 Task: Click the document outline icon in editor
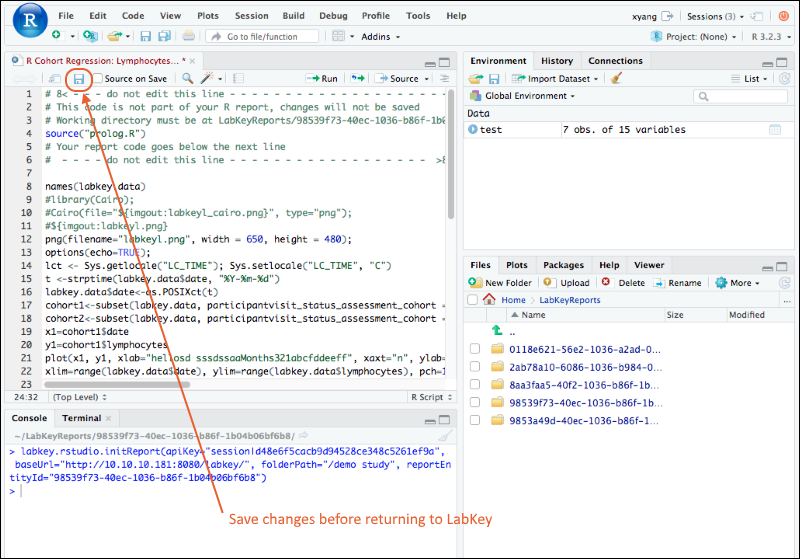click(445, 78)
